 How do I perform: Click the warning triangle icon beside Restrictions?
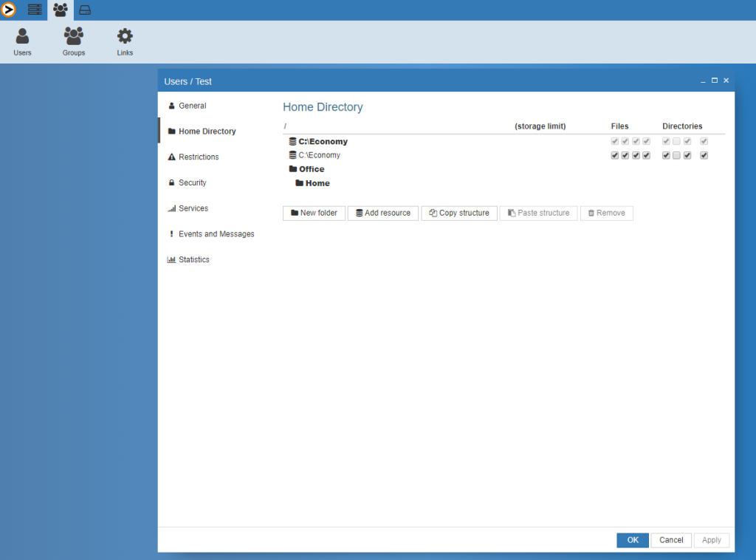point(171,157)
